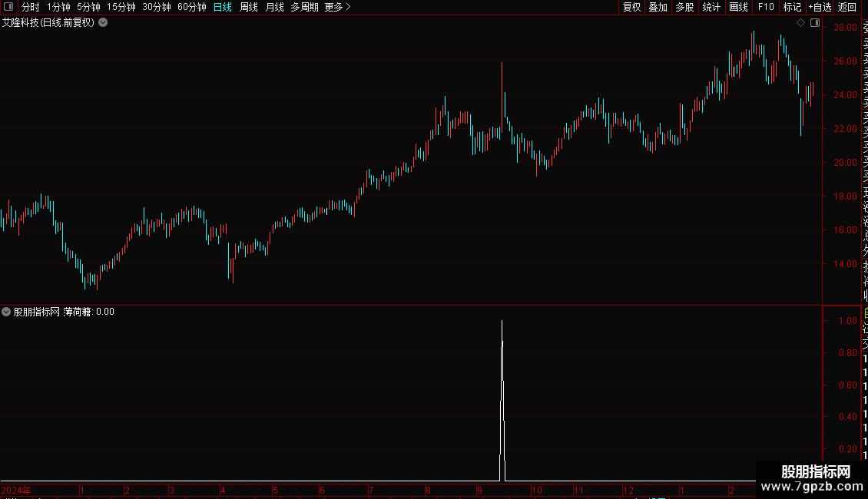Select the 60分钟 period

point(191,7)
